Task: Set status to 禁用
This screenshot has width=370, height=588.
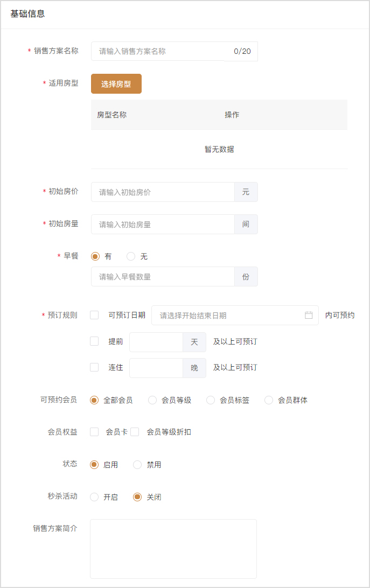Action: click(137, 465)
